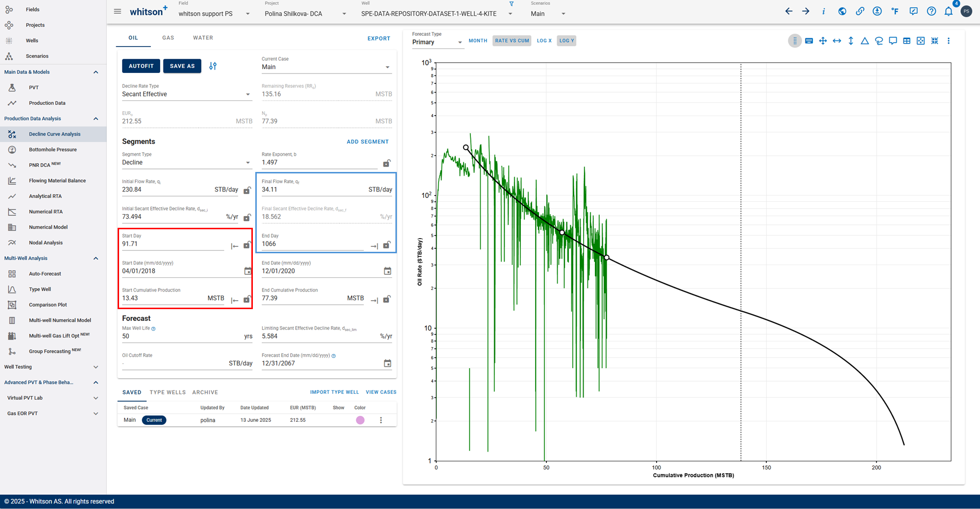Click the AUTOFIT button
The height and width of the screenshot is (509, 980).
(141, 66)
